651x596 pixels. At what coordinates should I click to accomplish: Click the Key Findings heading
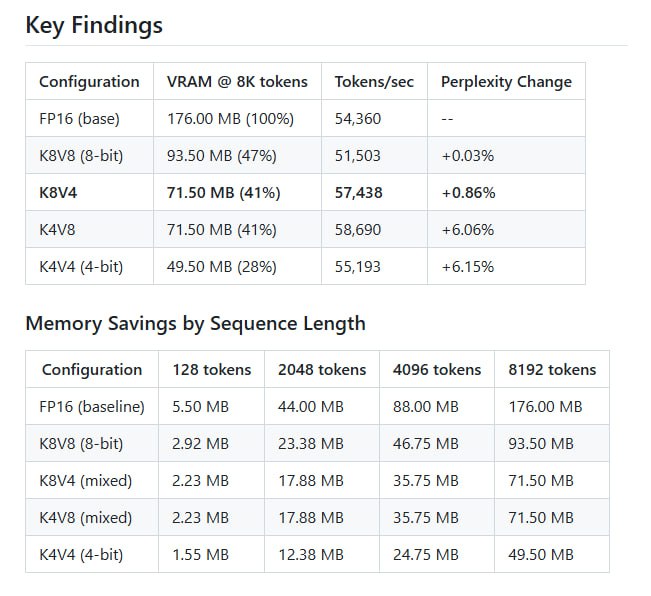(x=94, y=26)
